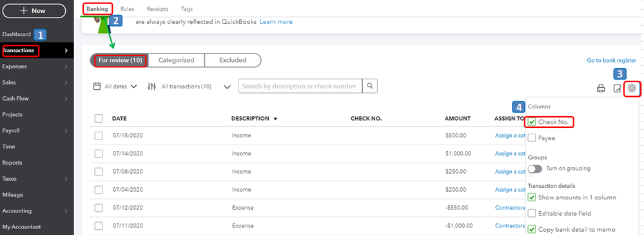The width and height of the screenshot is (644, 235).
Task: Click the DATE column header
Action: pyautogui.click(x=119, y=119)
